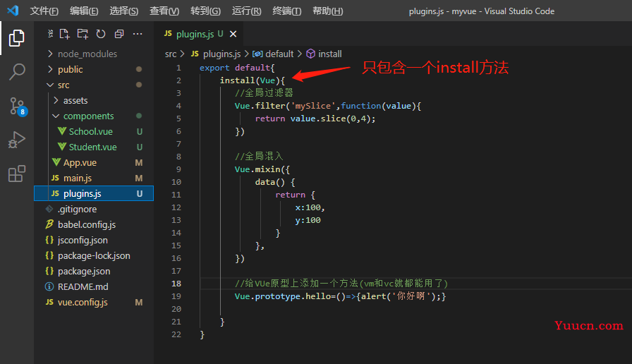Open .gitignore in the explorer
The width and height of the screenshot is (632, 364).
click(94, 210)
